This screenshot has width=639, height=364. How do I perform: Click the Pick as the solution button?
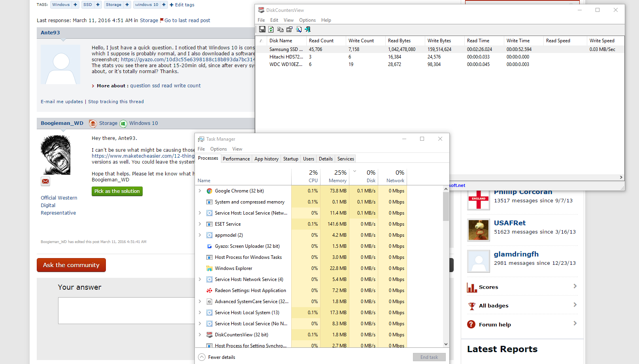point(117,191)
